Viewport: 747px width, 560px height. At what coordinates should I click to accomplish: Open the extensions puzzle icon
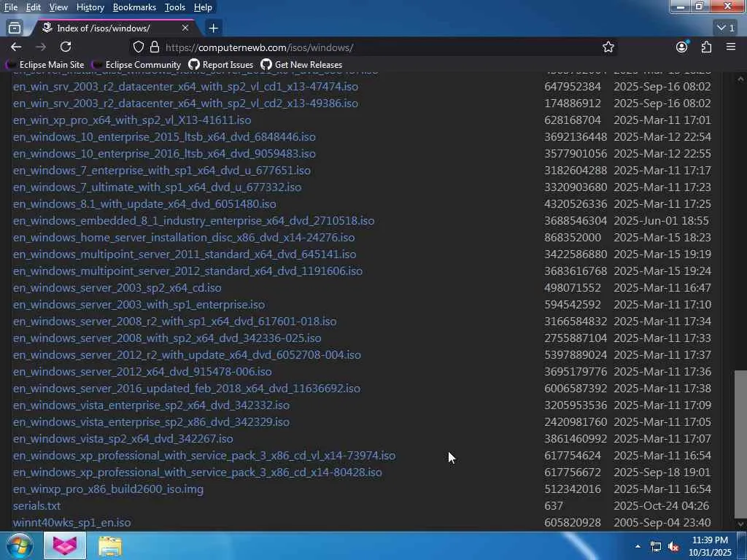pyautogui.click(x=706, y=47)
